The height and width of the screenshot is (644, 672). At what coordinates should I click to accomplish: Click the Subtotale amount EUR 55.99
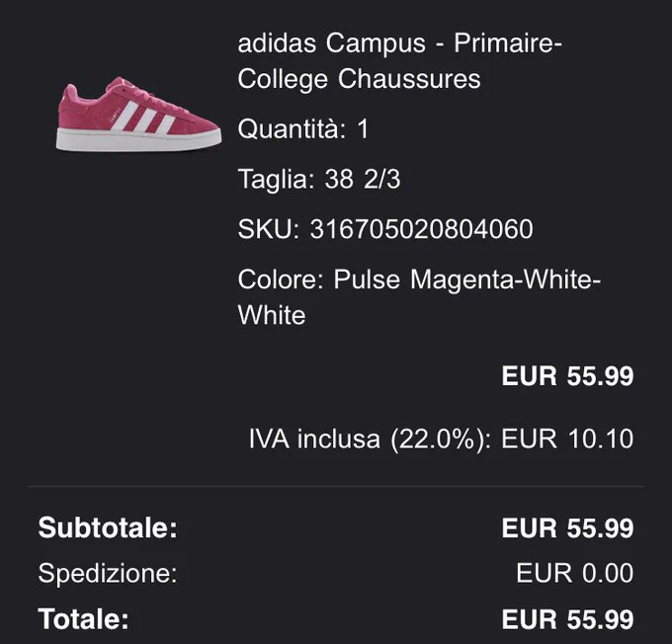click(x=567, y=527)
